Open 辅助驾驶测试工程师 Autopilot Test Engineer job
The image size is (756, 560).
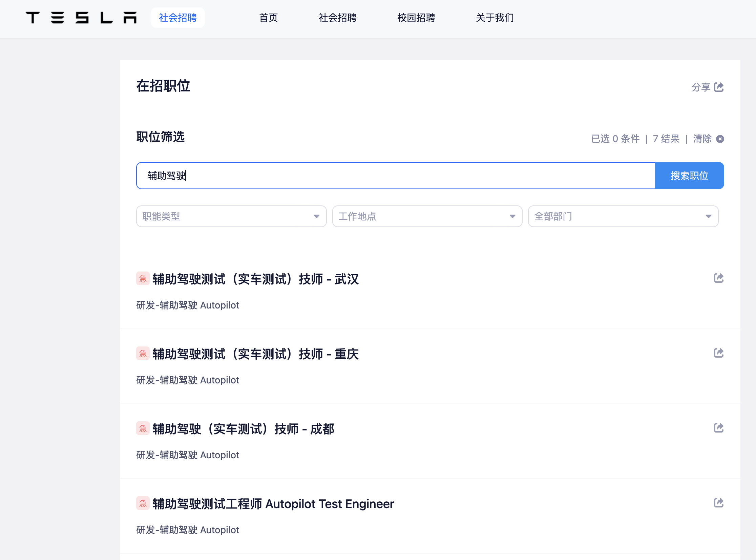point(273,504)
